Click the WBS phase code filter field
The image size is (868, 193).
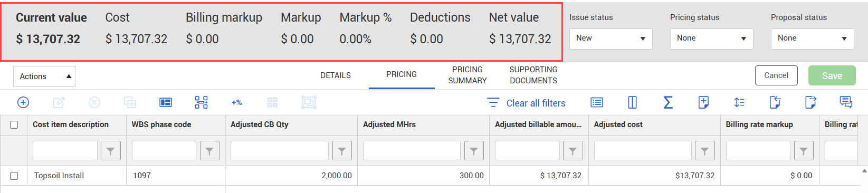pyautogui.click(x=164, y=151)
